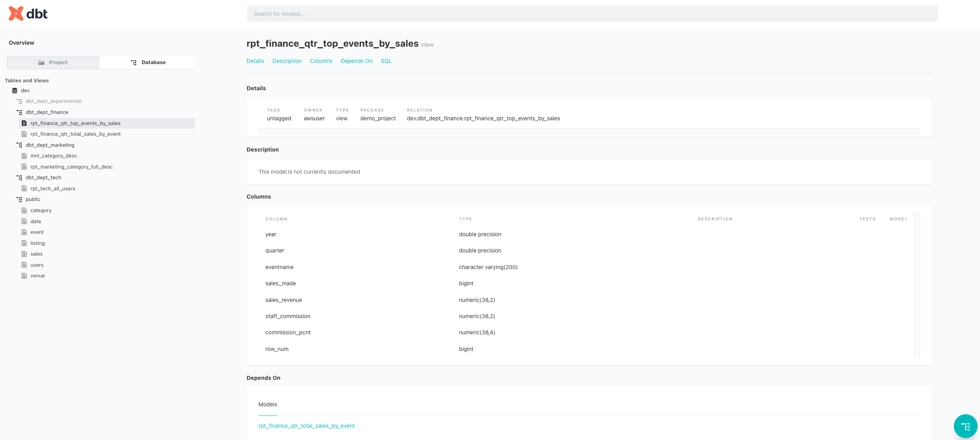
Task: Click the folder icon on the Project tab
Action: (x=41, y=62)
